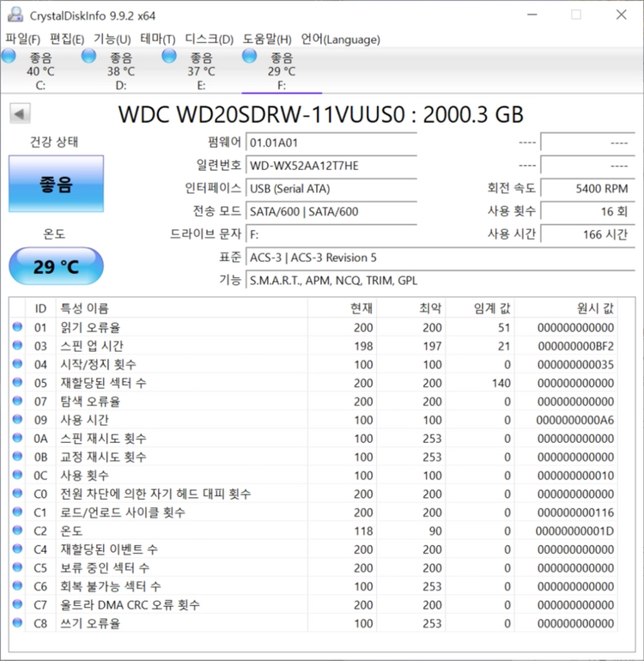Click status orb for 0B 교정 재시도 횟수
The width and height of the screenshot is (644, 661).
[x=17, y=457]
